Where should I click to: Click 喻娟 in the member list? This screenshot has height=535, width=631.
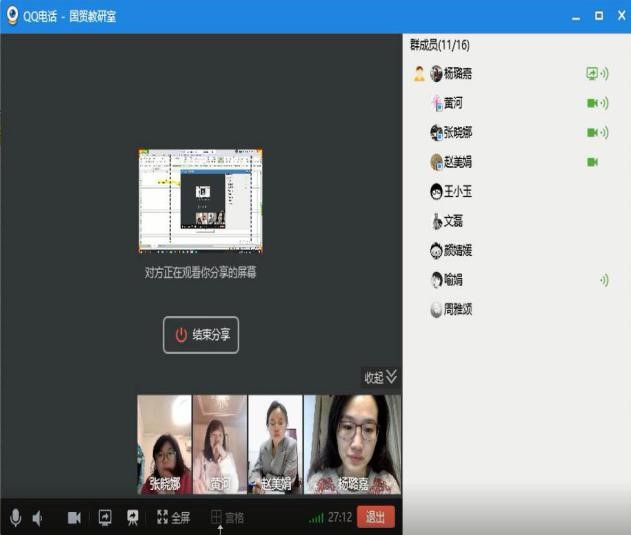[453, 280]
